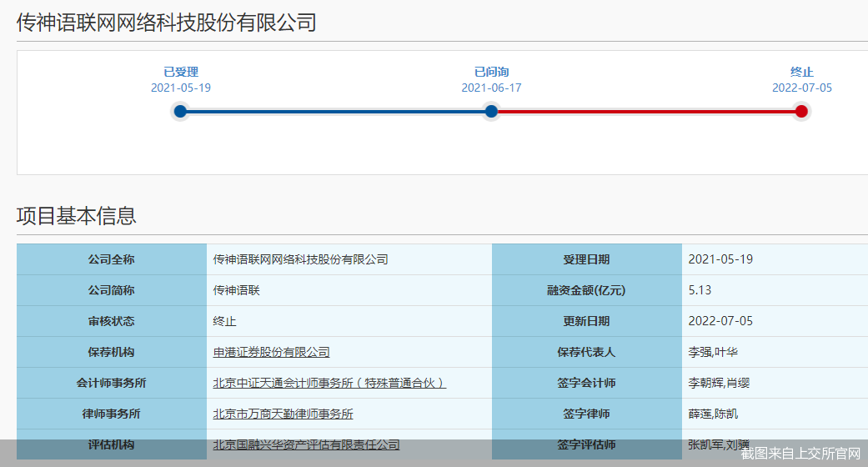The width and height of the screenshot is (868, 467).
Task: Click the blue 已受理 timeline dot
Action: click(180, 112)
